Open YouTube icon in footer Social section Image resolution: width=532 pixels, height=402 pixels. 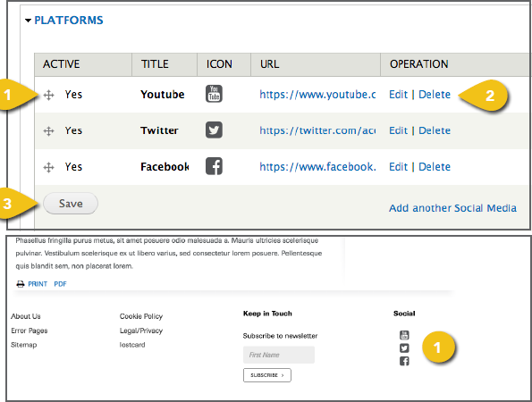(x=404, y=335)
